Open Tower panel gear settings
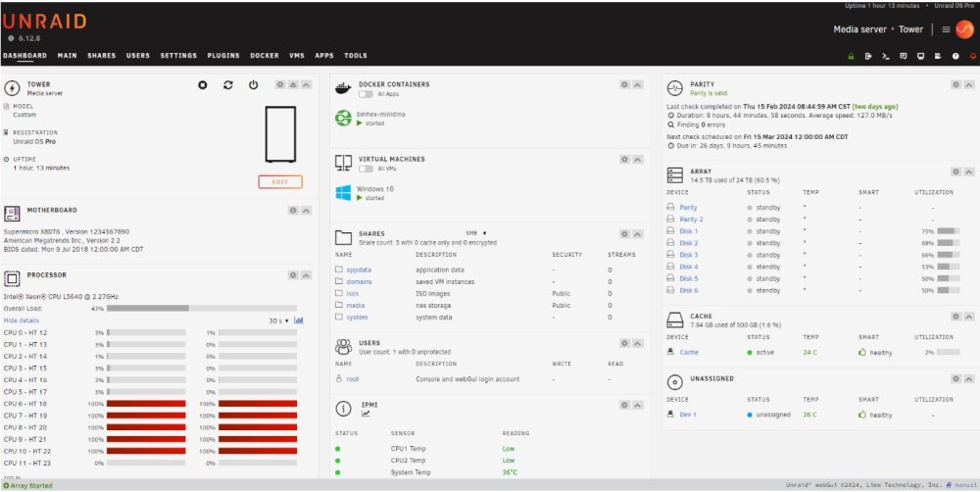Screen dimensions: 980x492 pos(280,84)
